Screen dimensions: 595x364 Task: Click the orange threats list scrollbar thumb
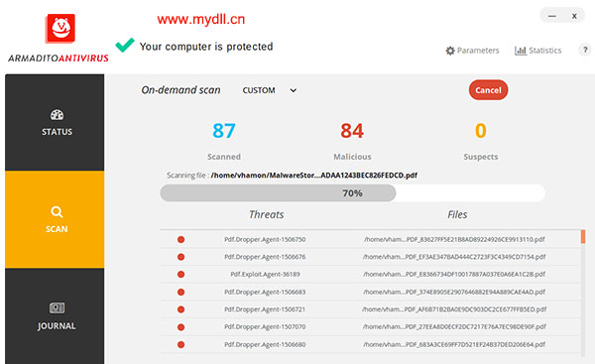coord(583,236)
